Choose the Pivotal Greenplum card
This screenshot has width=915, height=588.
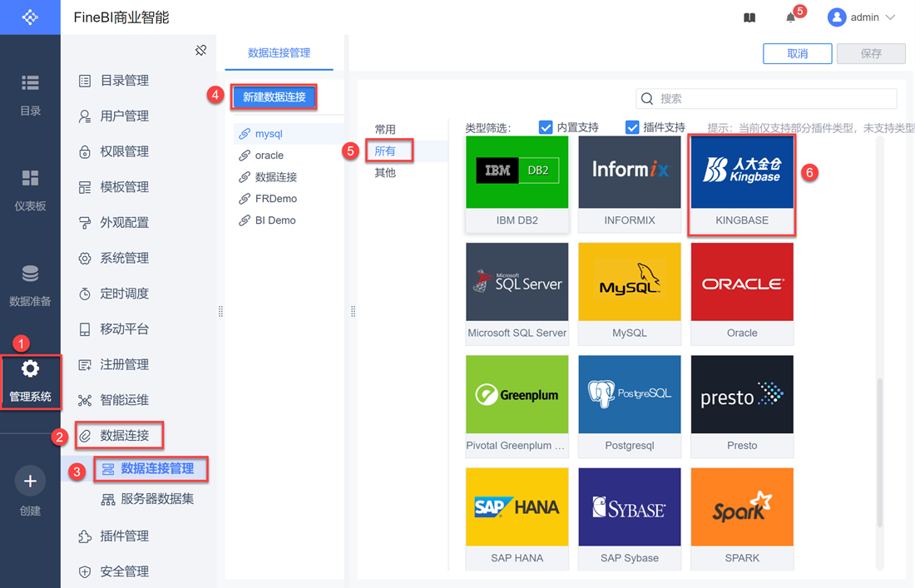coord(517,406)
